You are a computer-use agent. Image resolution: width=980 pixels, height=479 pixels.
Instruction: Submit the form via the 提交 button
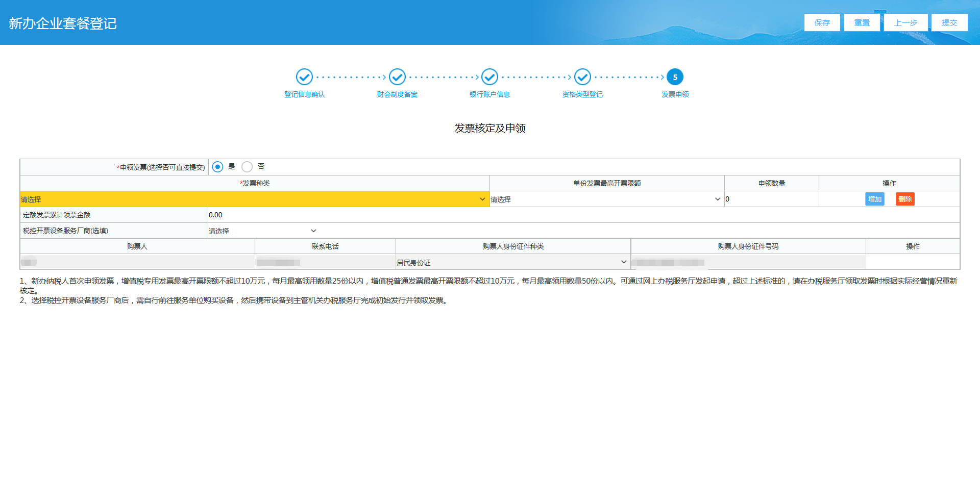pos(949,22)
